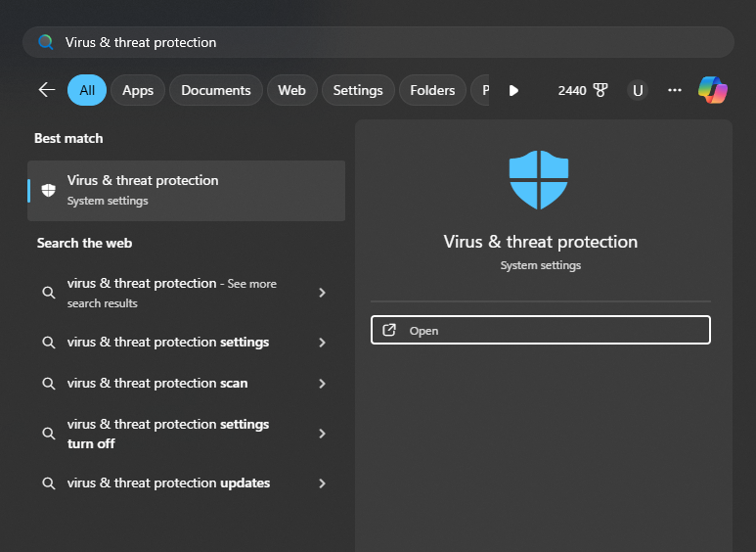Open 'virus & threat protection settings turn off' web result
Image resolution: width=756 pixels, height=552 pixels.
[x=168, y=434]
